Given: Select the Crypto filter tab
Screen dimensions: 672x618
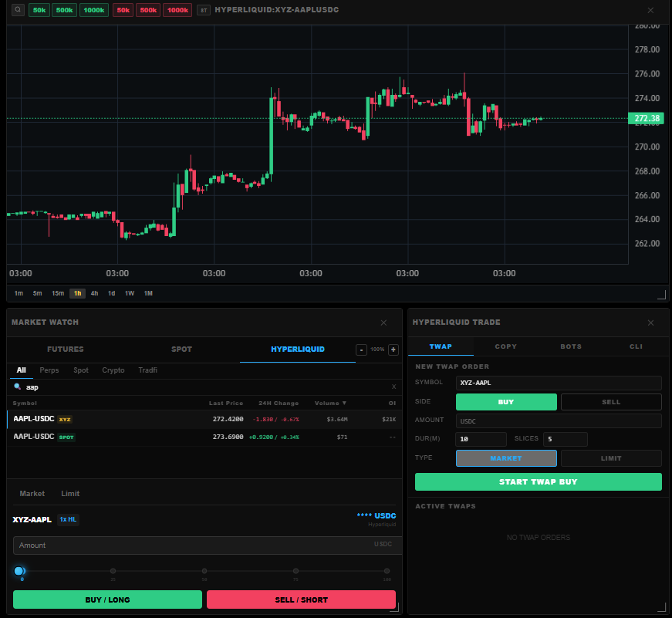Looking at the screenshot, I should pos(113,370).
